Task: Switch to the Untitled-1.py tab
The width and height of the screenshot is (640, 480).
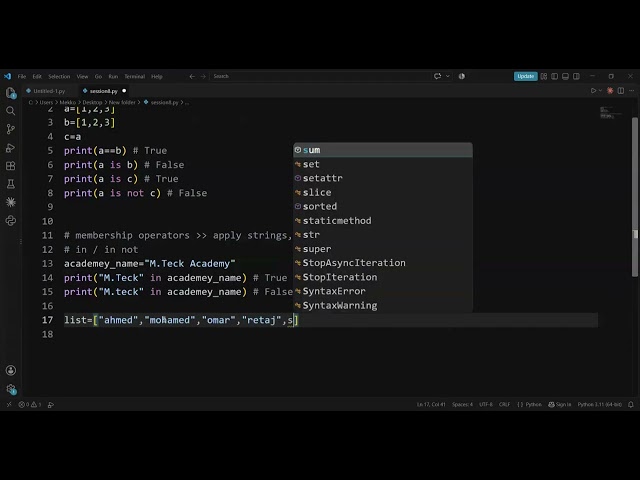Action: (x=49, y=91)
